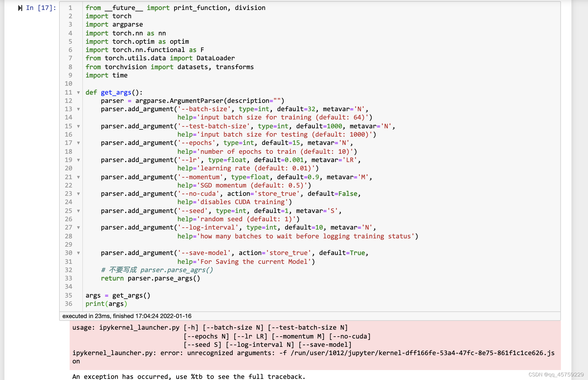Collapse the --momentum argument block
588x380 pixels.
[x=78, y=178]
